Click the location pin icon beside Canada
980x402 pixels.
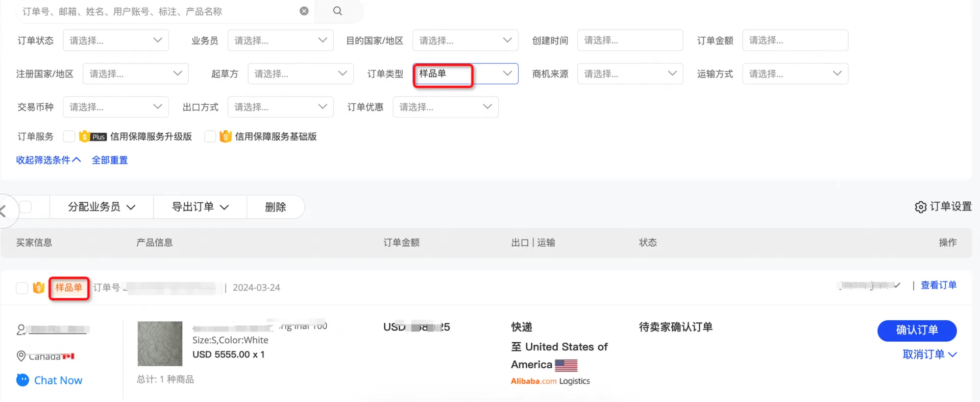point(21,356)
